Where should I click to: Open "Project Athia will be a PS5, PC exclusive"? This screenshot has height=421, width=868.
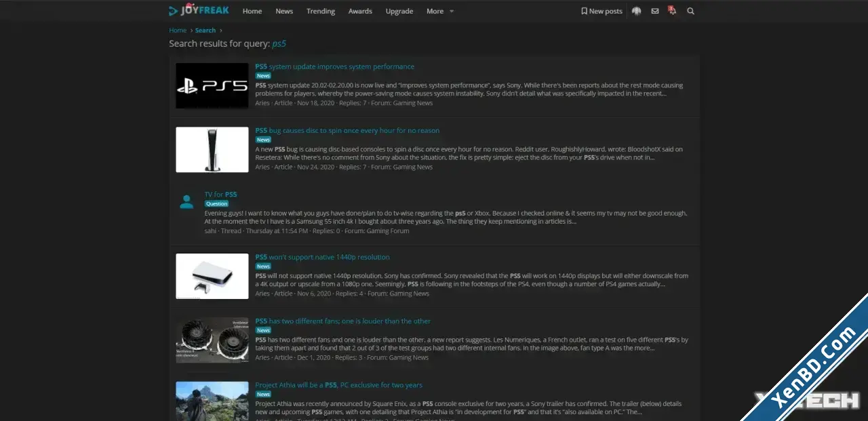339,384
